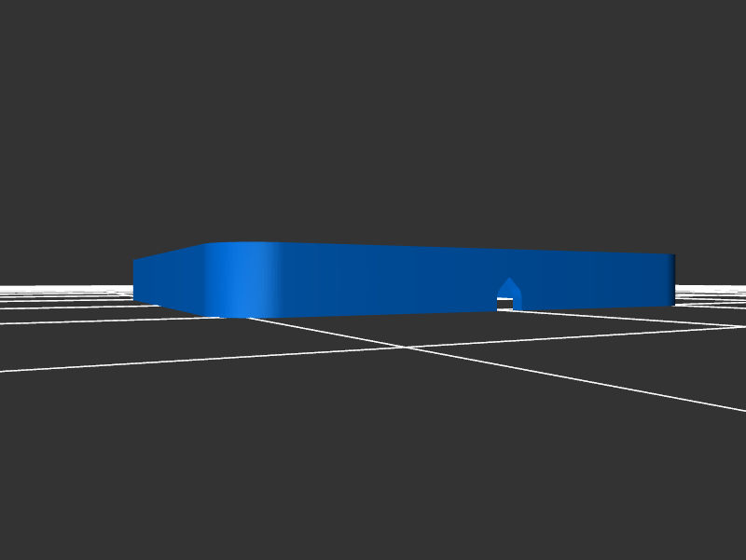Select the small white gap beneath the notch

tap(504, 304)
